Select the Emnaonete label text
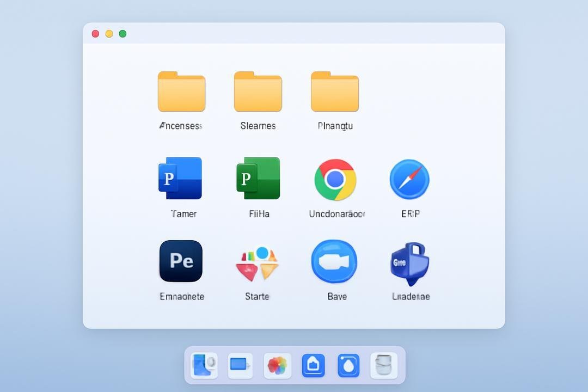 tap(182, 296)
